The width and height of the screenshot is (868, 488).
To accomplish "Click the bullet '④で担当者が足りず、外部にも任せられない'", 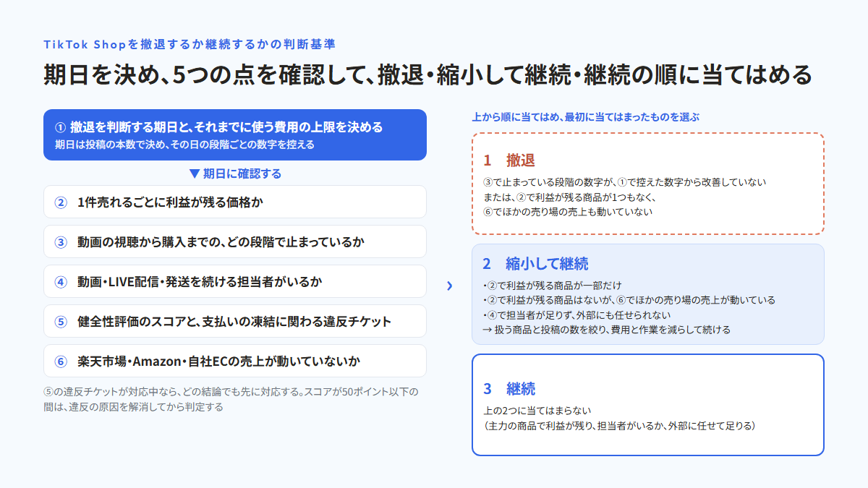I will coord(576,314).
